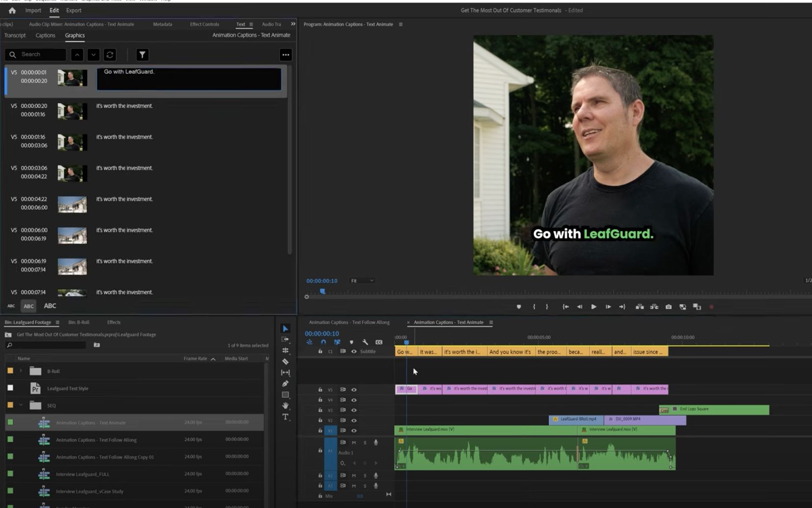812x508 pixels.
Task: Select the Pen tool in timeline toolbar
Action: (x=285, y=383)
